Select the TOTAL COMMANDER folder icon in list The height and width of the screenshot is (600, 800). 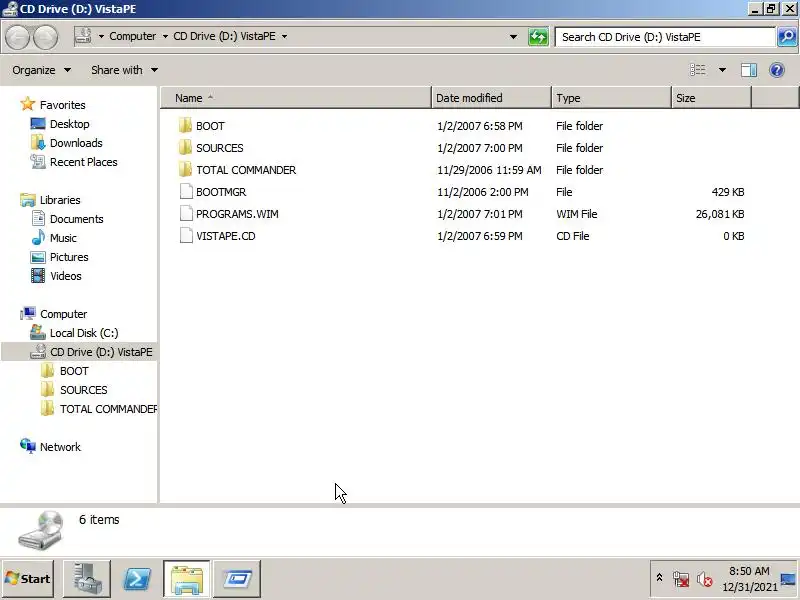tap(186, 169)
